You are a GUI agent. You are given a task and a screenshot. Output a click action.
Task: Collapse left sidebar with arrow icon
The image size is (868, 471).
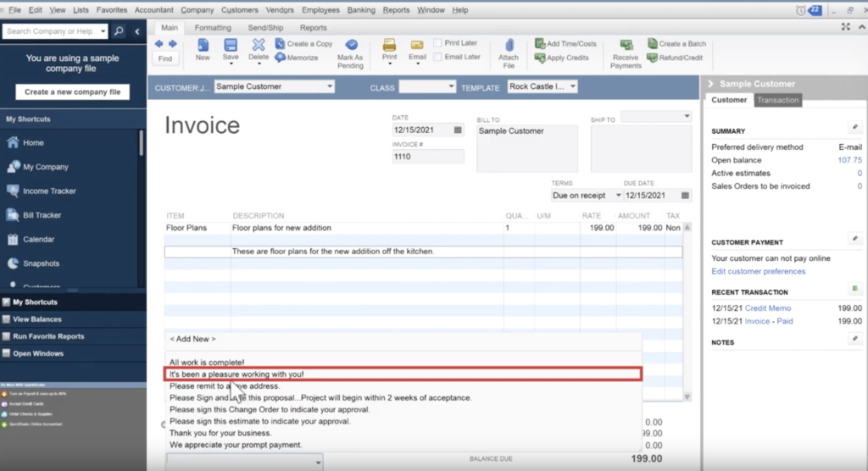[x=137, y=31]
